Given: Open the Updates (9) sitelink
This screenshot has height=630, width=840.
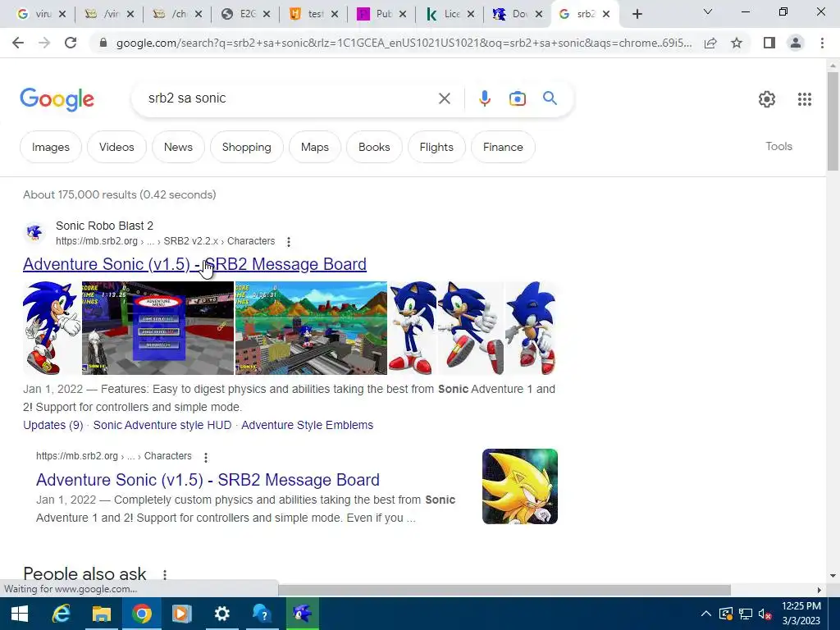Looking at the screenshot, I should coord(53,425).
